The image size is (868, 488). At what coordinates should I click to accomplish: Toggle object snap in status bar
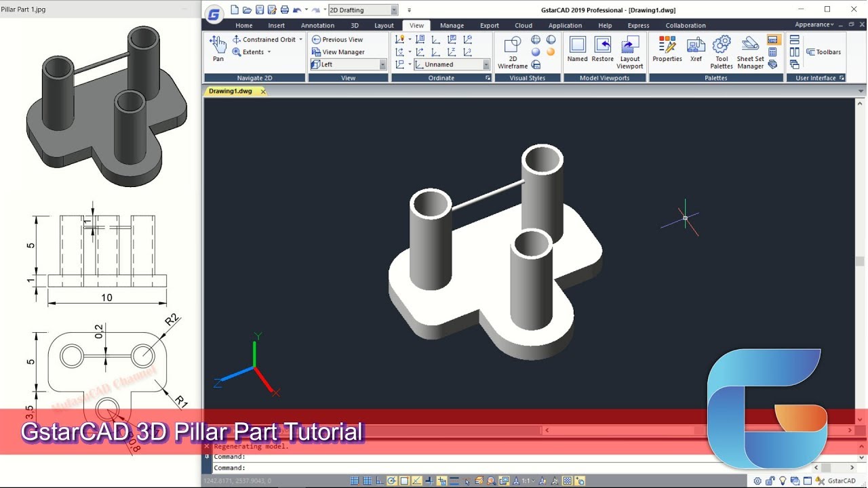[x=404, y=481]
